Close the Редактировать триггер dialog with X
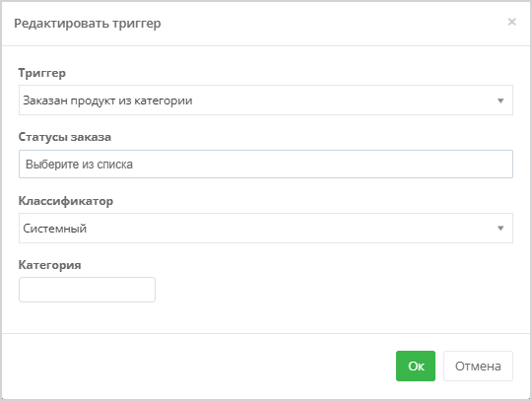The width and height of the screenshot is (532, 401). point(511,22)
